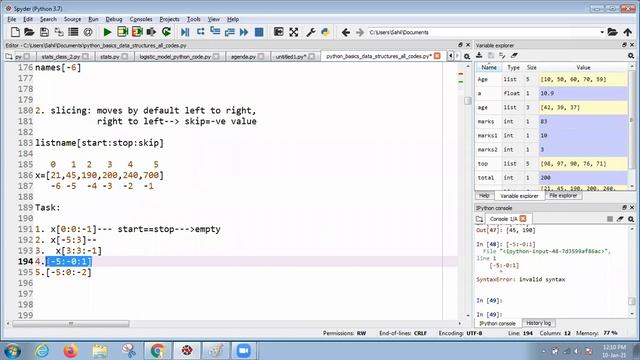The width and height of the screenshot is (640, 360).
Task: Switch to logistic_model_python_code.py tab
Action: (x=175, y=56)
